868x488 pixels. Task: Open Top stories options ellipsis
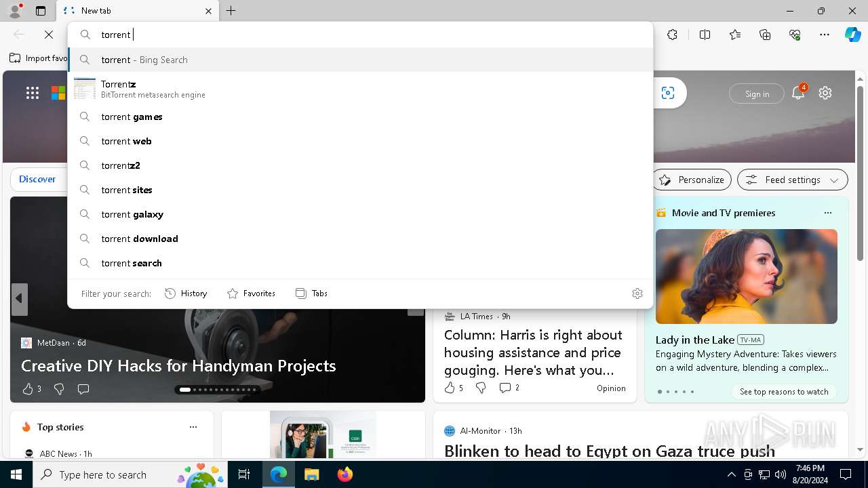[193, 427]
